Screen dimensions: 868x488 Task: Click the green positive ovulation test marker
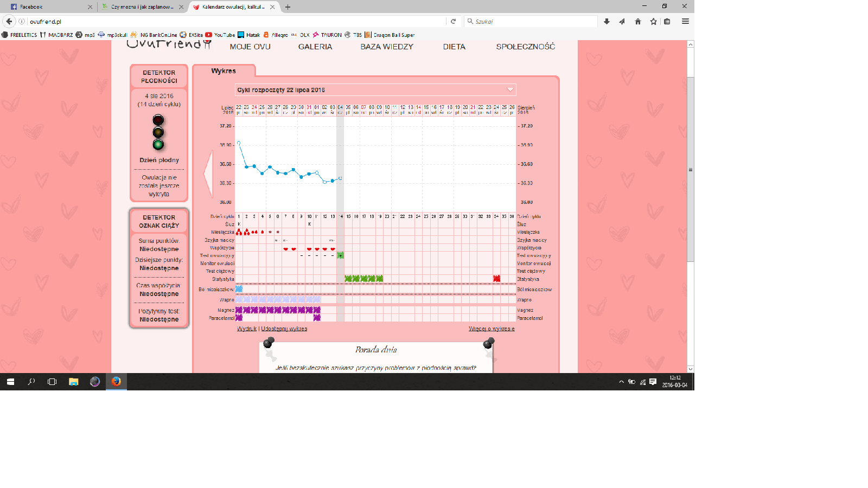(x=340, y=255)
